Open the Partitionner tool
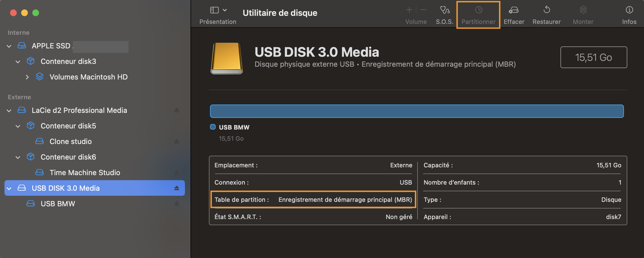Image resolution: width=644 pixels, height=258 pixels. click(478, 10)
